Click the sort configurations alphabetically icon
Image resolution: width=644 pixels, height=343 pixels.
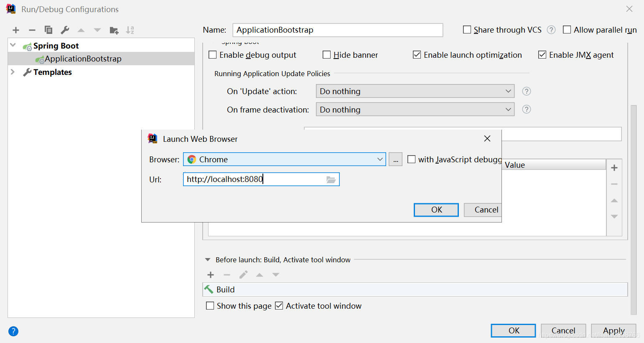click(130, 30)
